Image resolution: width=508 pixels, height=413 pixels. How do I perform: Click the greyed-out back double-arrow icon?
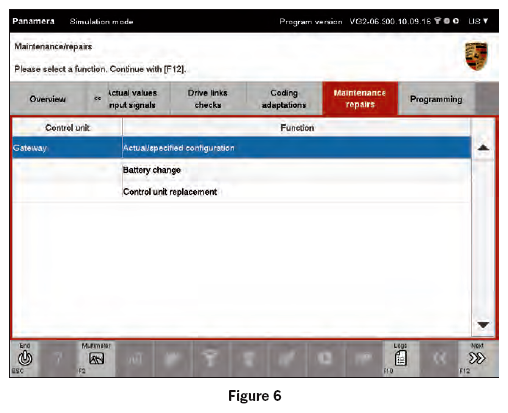click(439, 359)
